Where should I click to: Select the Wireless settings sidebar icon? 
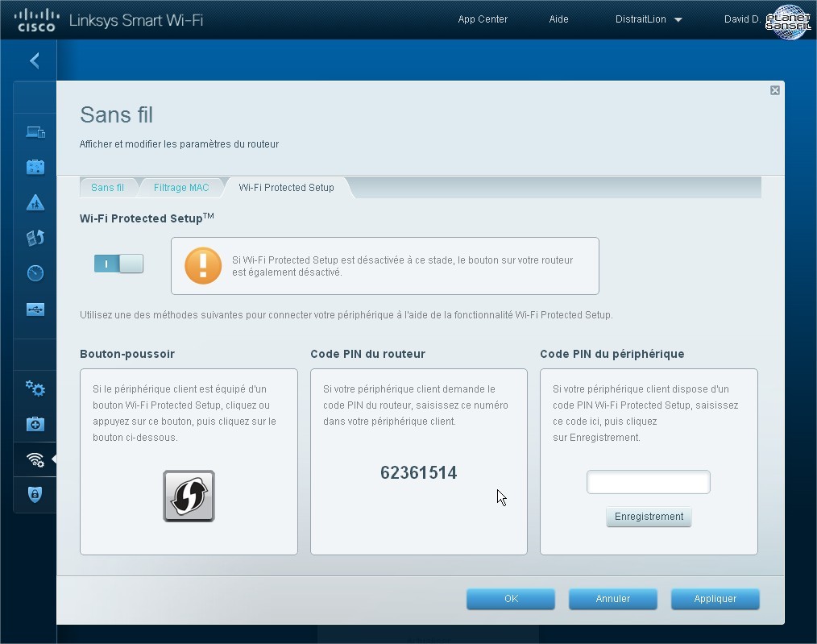coord(35,459)
